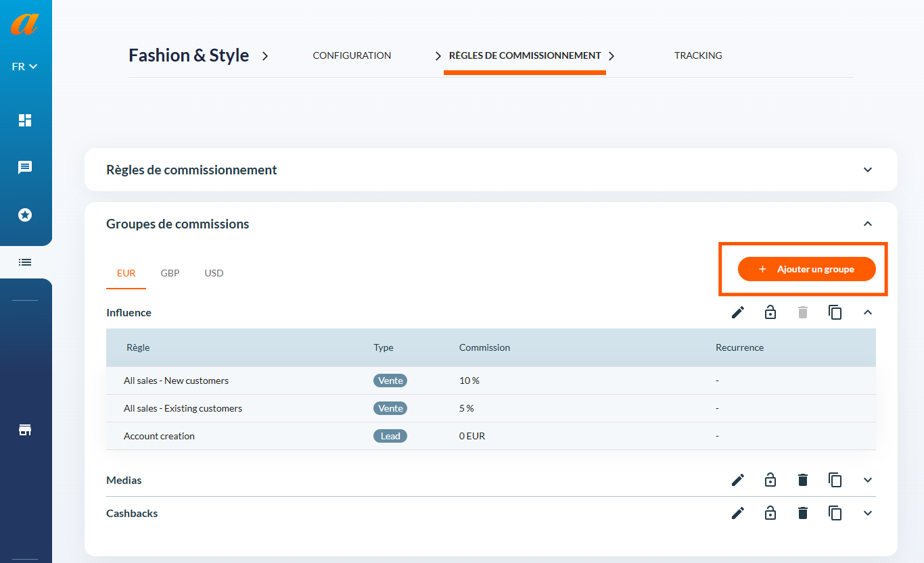Duplicate the Cashbacks group with the copy icon
924x563 pixels.
click(x=835, y=513)
